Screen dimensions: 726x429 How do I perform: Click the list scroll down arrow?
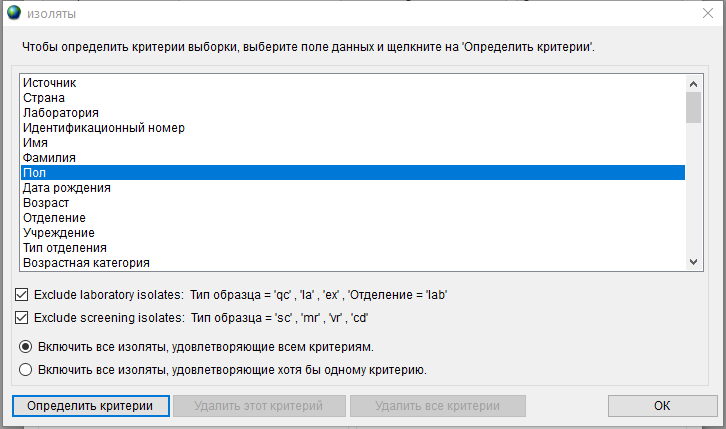click(x=693, y=262)
